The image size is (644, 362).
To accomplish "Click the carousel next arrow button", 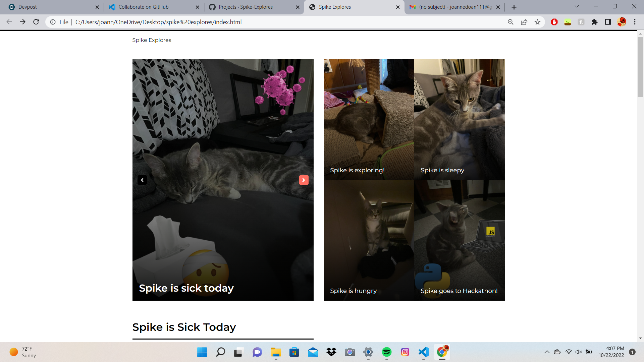I will coord(304,180).
